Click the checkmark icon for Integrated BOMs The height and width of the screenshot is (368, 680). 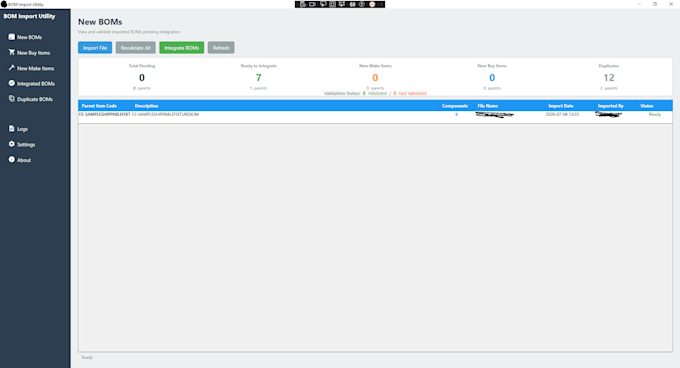(12, 83)
